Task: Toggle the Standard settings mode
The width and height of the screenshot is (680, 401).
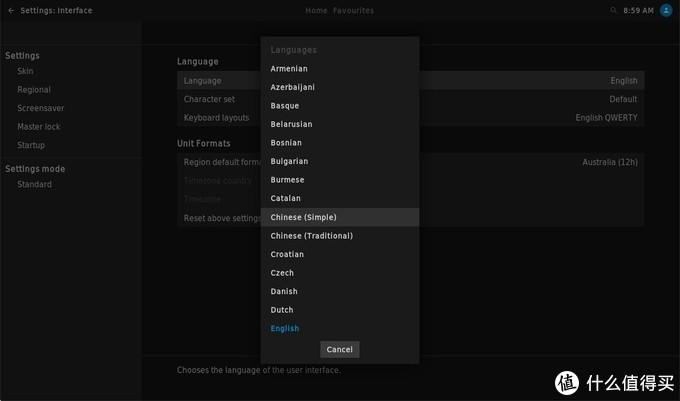Action: [x=34, y=184]
